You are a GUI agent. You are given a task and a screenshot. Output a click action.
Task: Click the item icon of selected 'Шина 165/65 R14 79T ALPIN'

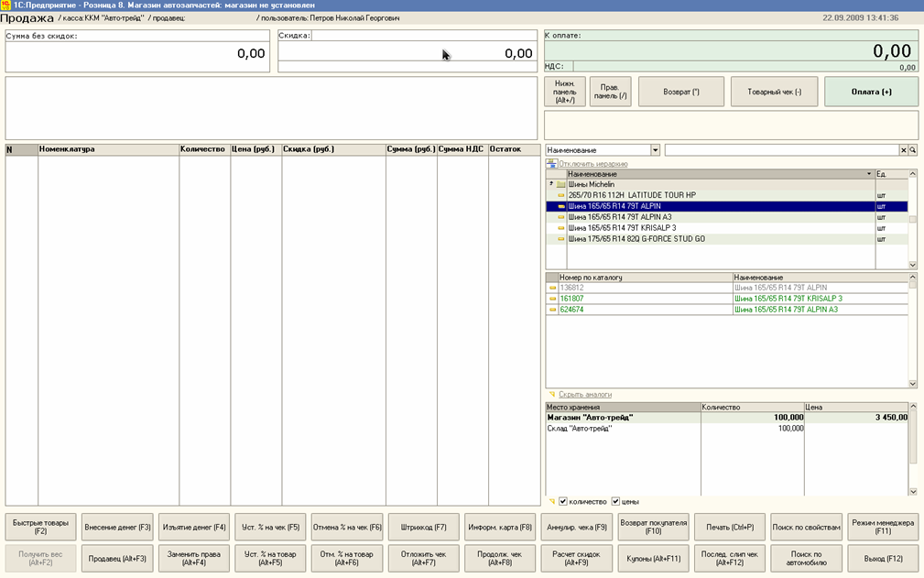[x=561, y=206]
